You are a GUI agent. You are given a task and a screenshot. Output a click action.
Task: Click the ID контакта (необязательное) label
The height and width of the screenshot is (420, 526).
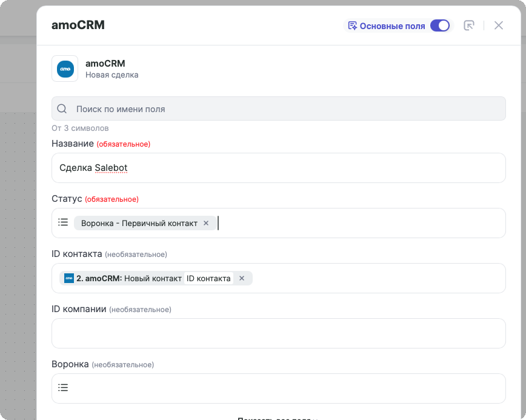[109, 254]
